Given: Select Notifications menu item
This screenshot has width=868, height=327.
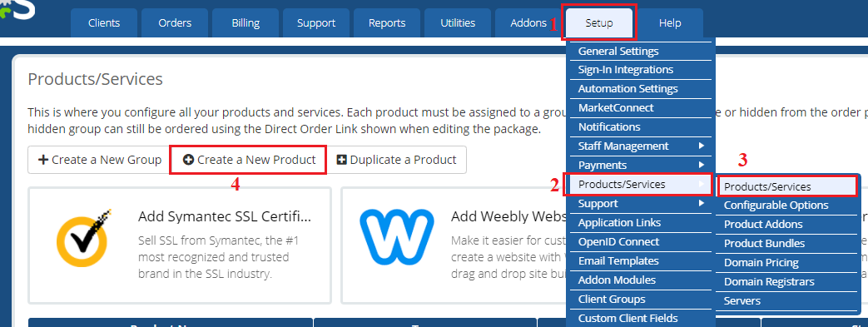Looking at the screenshot, I should point(641,126).
